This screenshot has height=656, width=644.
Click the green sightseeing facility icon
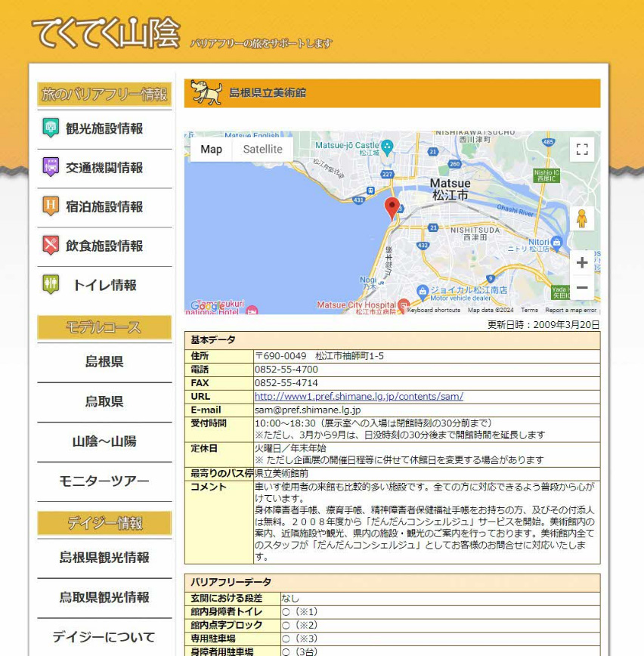tap(51, 128)
